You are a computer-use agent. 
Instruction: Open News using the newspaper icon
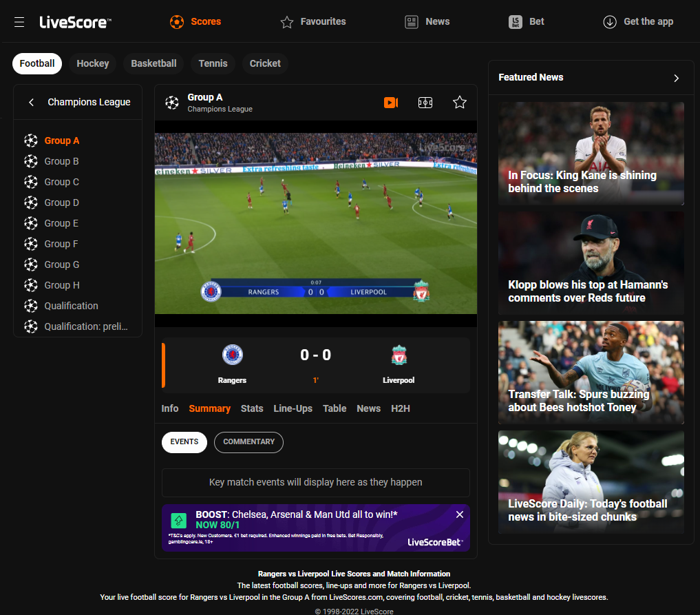(411, 21)
